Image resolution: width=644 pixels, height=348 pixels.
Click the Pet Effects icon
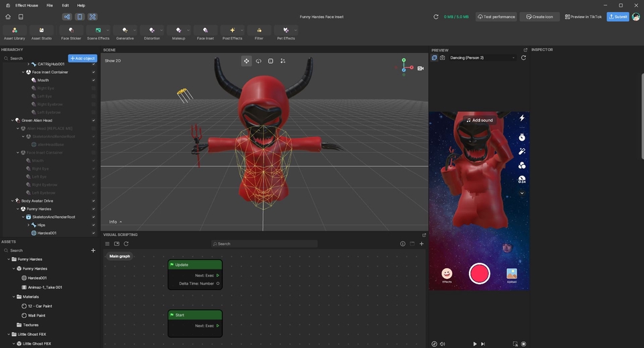point(286,30)
